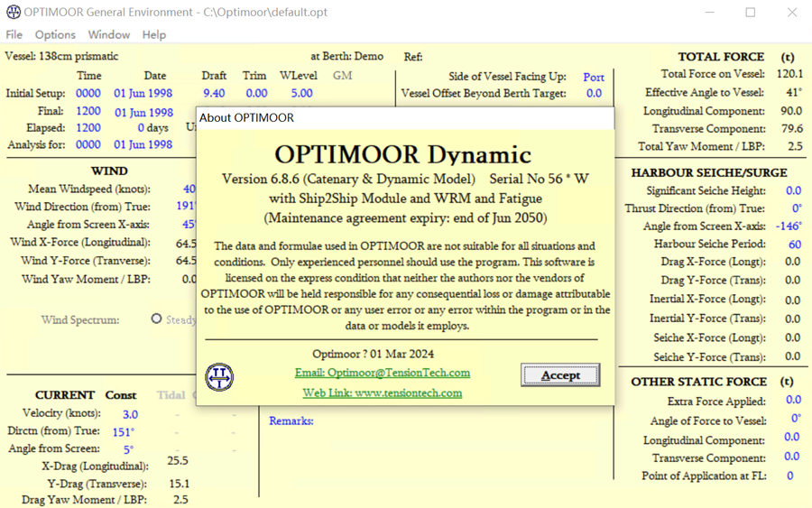This screenshot has height=508, width=812.
Task: Click the Drag Yaw Moment / LBP value 2.5
Action: click(x=180, y=500)
